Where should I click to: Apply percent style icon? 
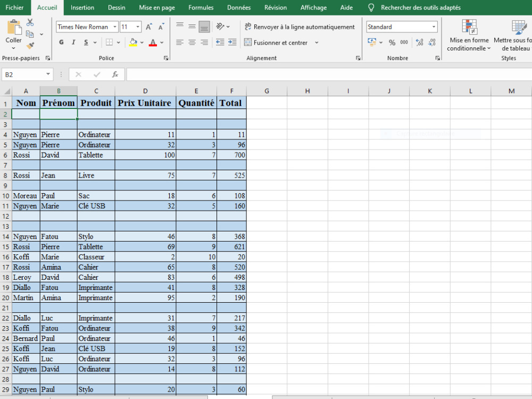392,43
